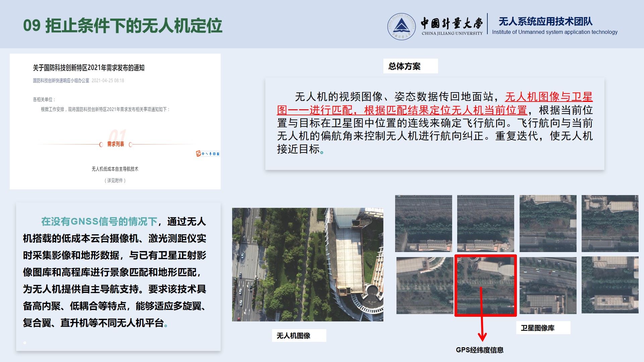Click the 中国计量大学 calligraphy logo text

pos(451,23)
